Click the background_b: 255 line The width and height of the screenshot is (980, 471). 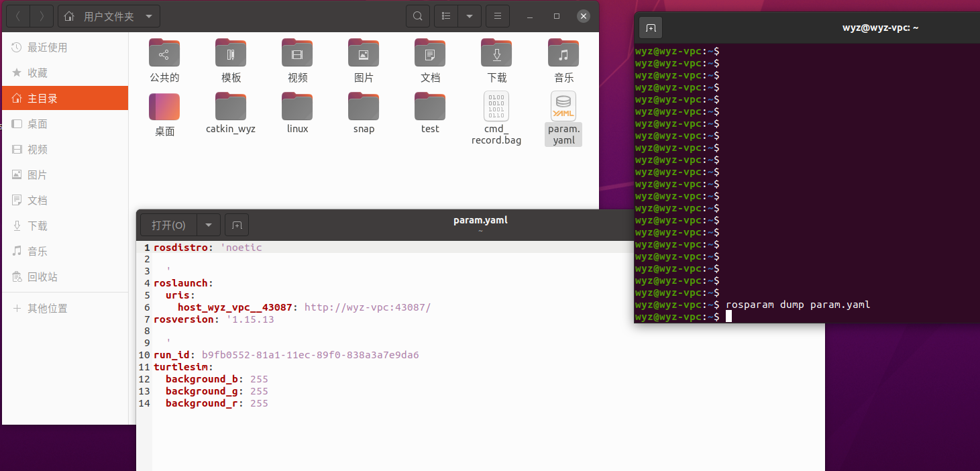pyautogui.click(x=217, y=379)
